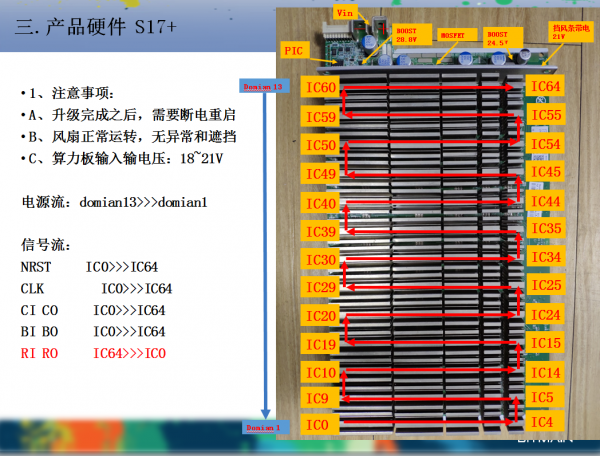600x456 pixels.
Task: Select the IC64 chip label
Action: tap(546, 87)
